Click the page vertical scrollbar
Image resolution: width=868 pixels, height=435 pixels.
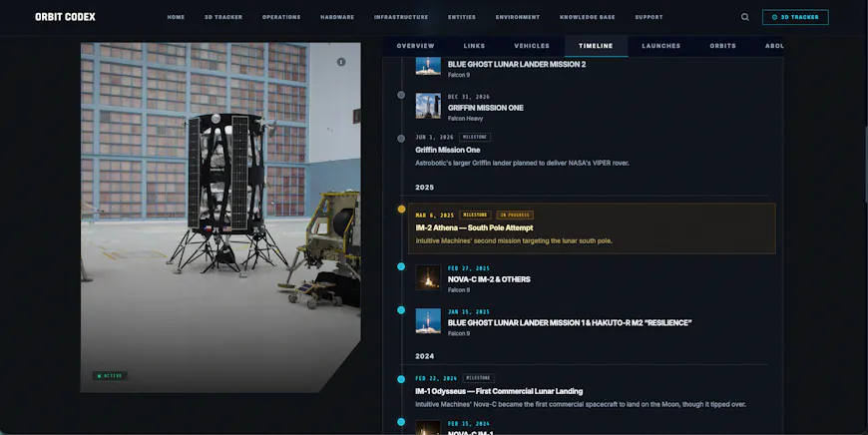[865, 165]
